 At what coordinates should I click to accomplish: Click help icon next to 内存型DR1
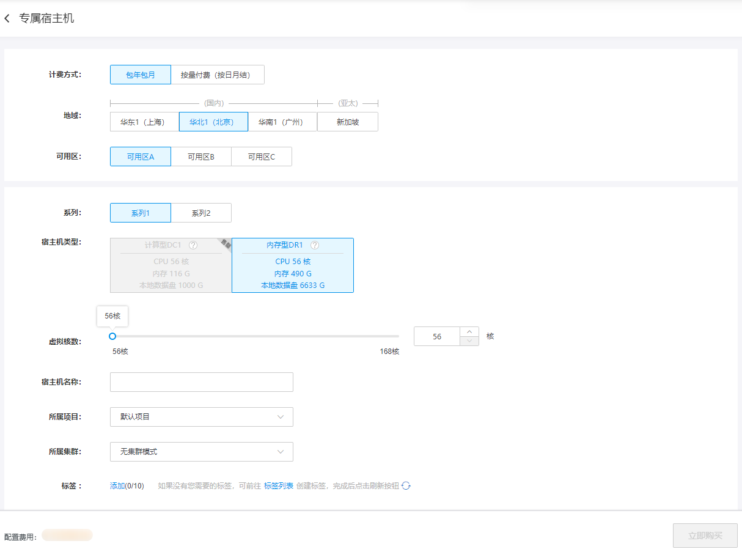(315, 245)
